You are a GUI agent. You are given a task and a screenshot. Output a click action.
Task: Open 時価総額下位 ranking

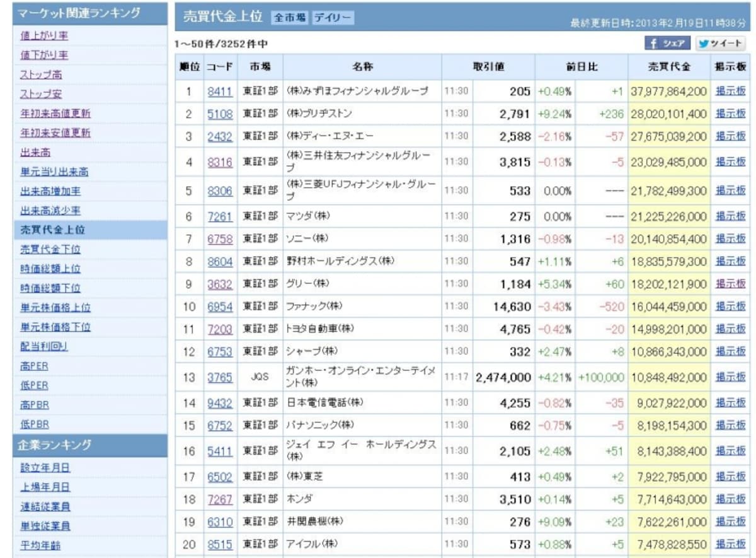pos(50,288)
